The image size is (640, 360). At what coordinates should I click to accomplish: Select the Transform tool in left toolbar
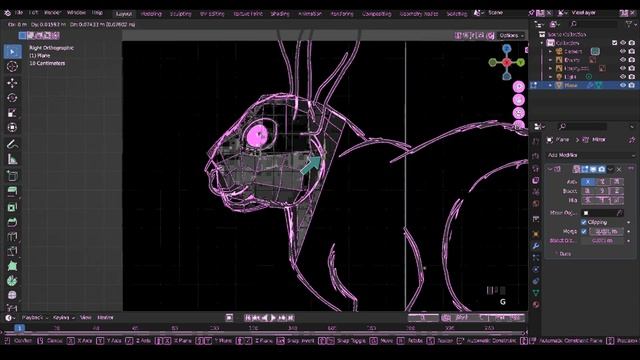[12, 127]
